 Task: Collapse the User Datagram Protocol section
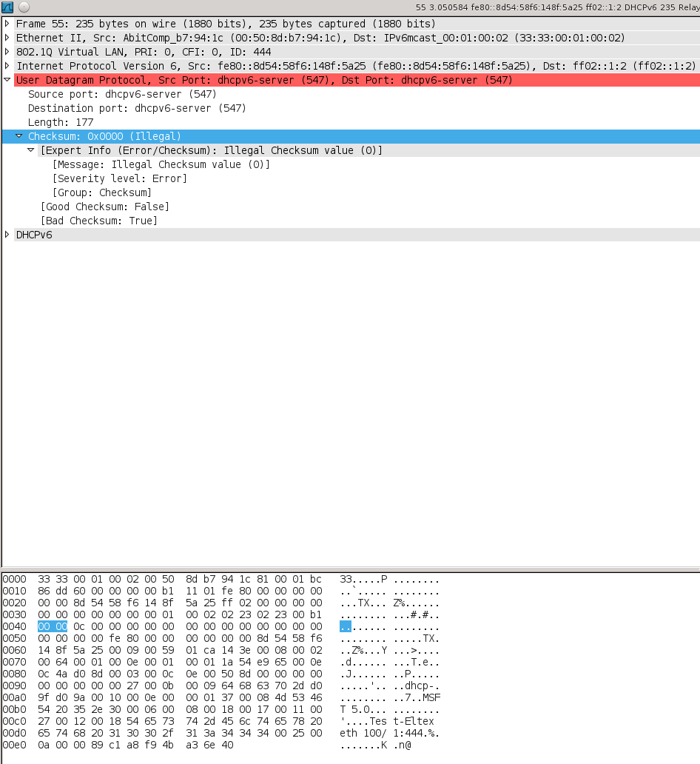point(7,80)
